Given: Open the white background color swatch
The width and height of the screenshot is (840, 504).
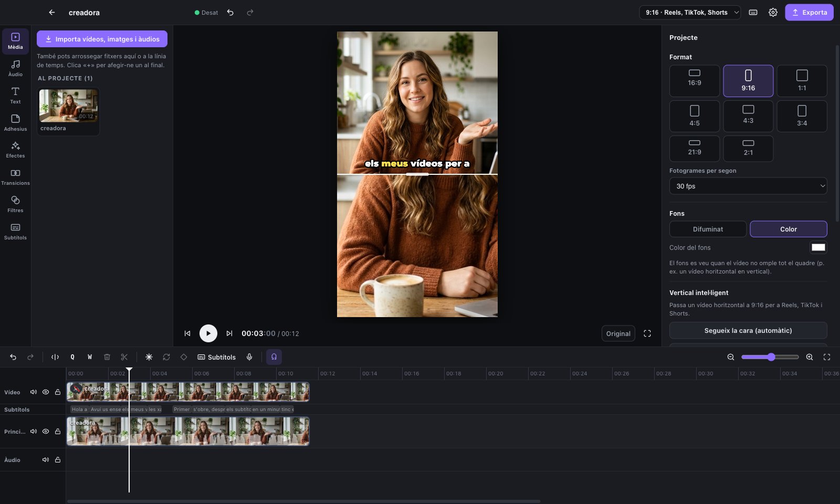Looking at the screenshot, I should pyautogui.click(x=818, y=247).
